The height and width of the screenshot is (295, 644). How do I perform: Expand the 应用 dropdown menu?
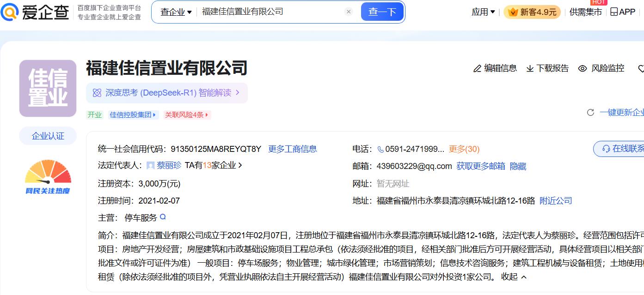click(x=483, y=12)
